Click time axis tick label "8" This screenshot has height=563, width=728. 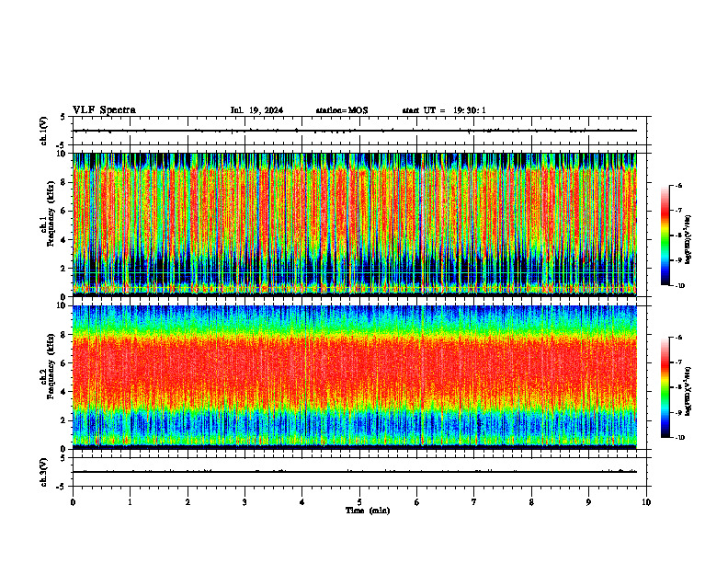click(x=531, y=502)
